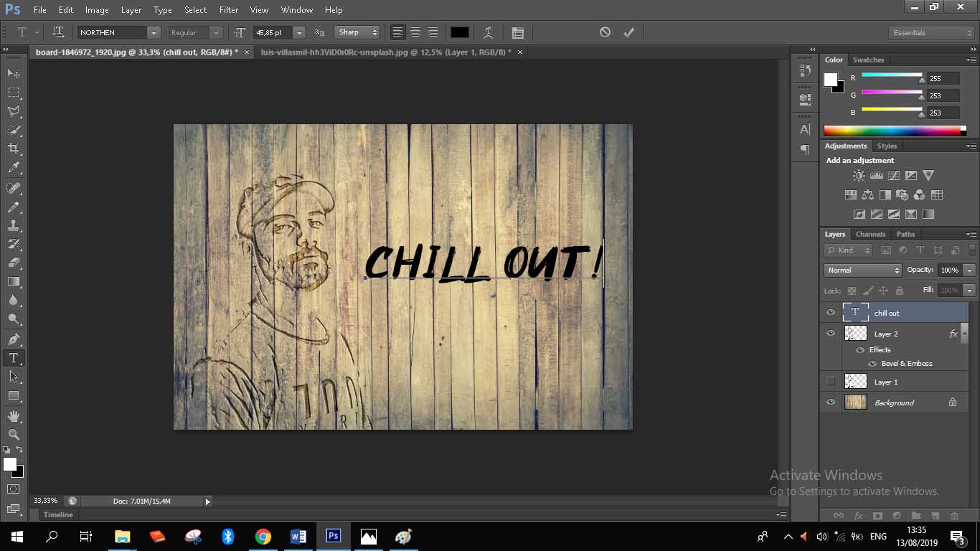Expand the Essentials workspace dropdown
This screenshot has height=551, width=980.
931,32
